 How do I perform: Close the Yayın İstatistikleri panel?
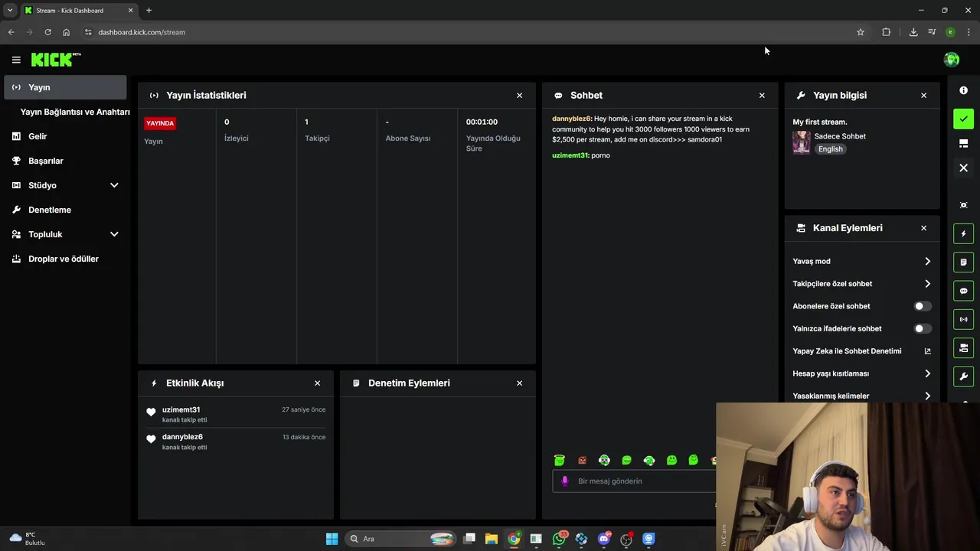tap(519, 95)
